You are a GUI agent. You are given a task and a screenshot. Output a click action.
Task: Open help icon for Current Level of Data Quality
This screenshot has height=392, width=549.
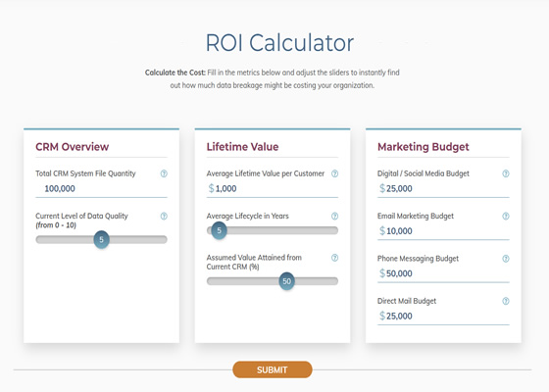[164, 216]
